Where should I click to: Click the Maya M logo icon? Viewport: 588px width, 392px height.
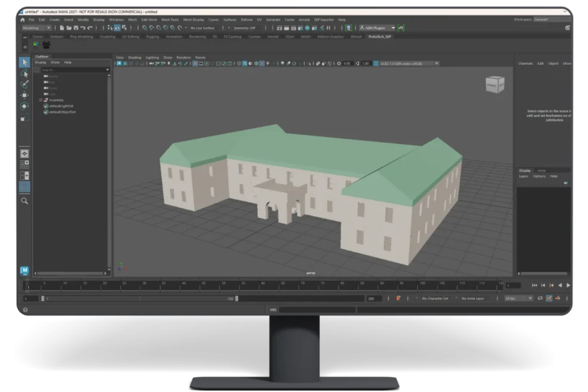[x=24, y=270]
